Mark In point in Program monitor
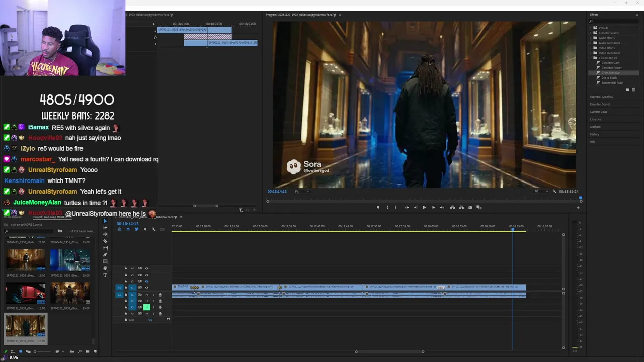 pyautogui.click(x=387, y=207)
